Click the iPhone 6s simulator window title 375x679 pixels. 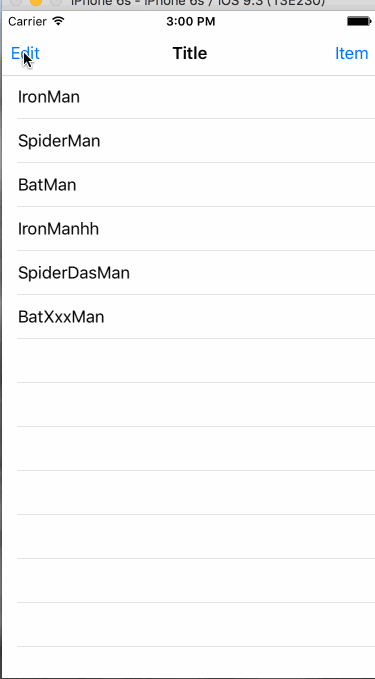[198, 2]
